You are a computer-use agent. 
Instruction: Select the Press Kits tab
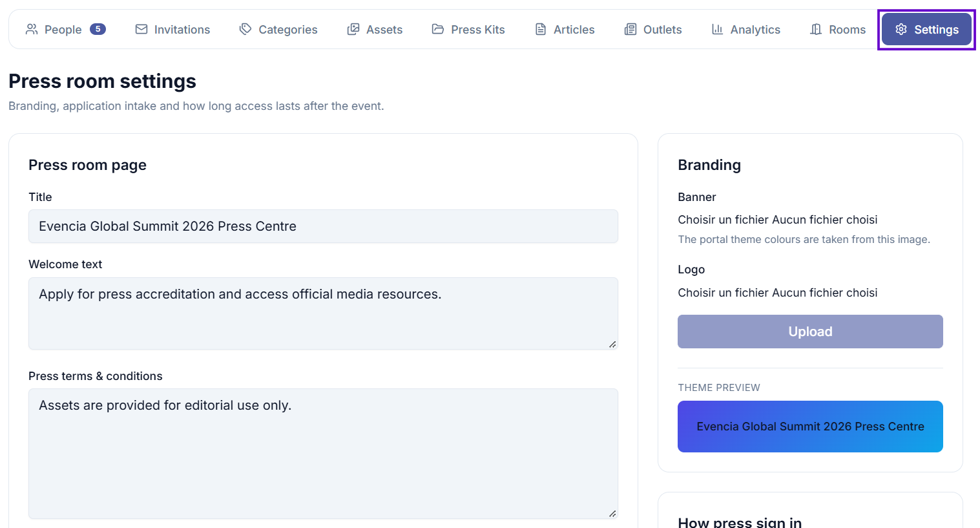click(x=468, y=29)
